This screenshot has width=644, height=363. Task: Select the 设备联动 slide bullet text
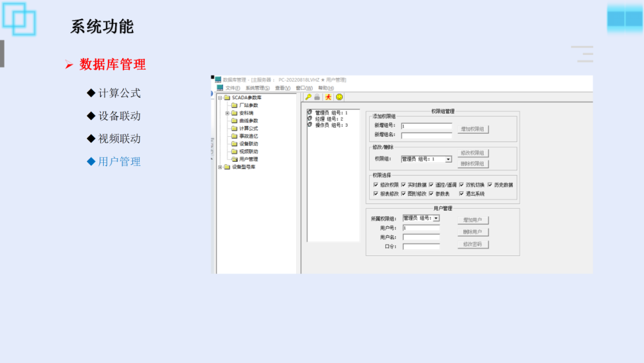[x=119, y=116]
